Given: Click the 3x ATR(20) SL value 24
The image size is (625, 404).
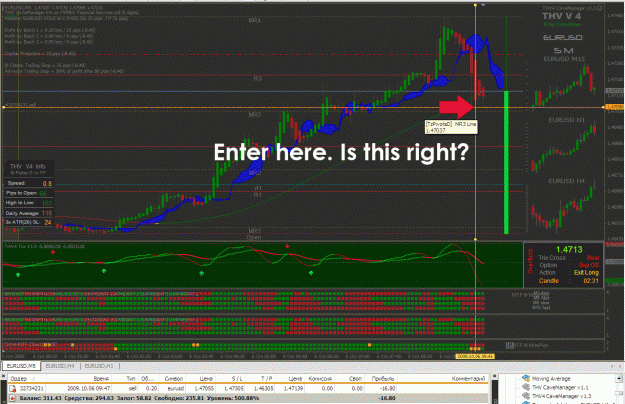Looking at the screenshot, I should [48, 222].
